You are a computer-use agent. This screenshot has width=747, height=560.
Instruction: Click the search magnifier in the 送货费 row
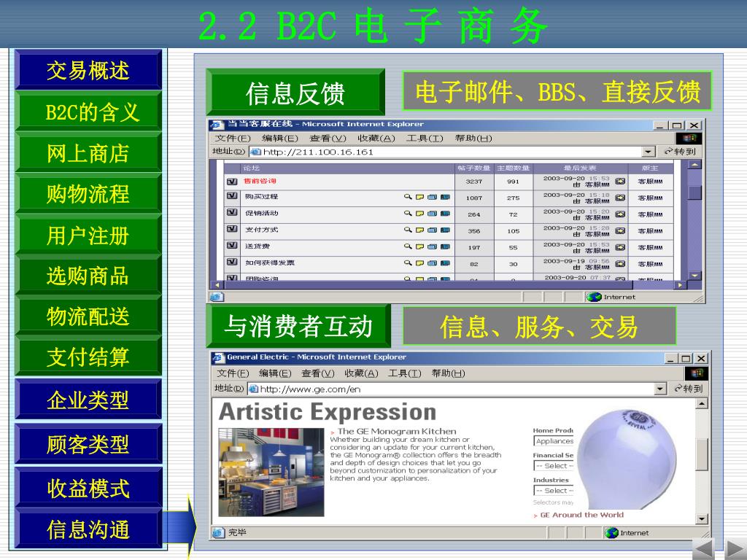pos(408,246)
